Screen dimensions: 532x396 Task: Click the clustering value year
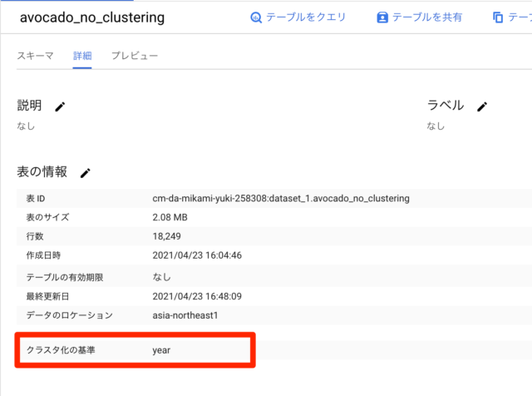[161, 350]
